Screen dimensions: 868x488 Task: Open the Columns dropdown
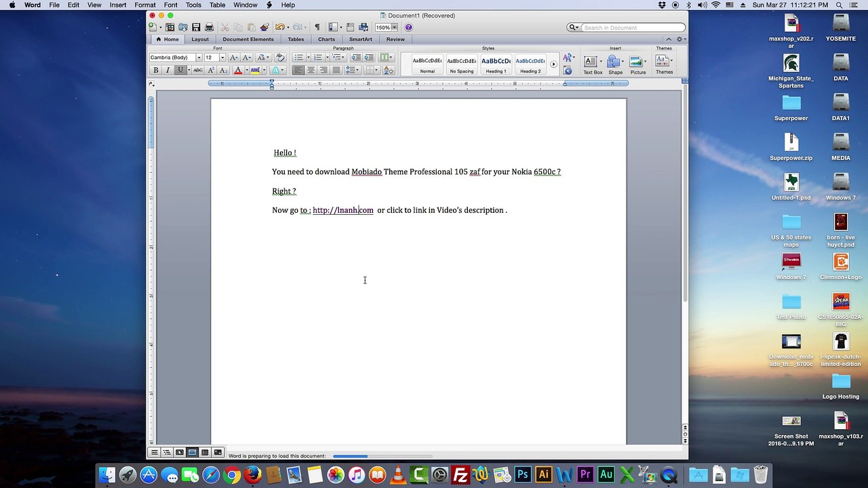point(387,58)
